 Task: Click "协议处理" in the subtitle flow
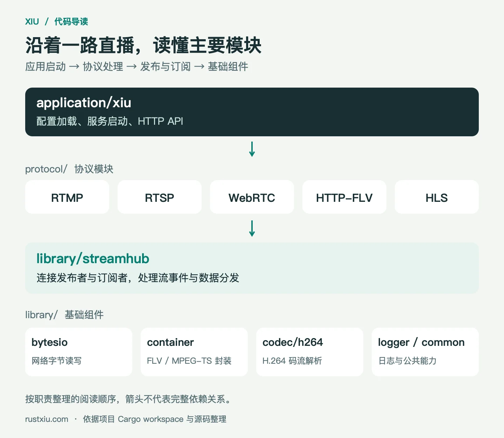pos(103,67)
